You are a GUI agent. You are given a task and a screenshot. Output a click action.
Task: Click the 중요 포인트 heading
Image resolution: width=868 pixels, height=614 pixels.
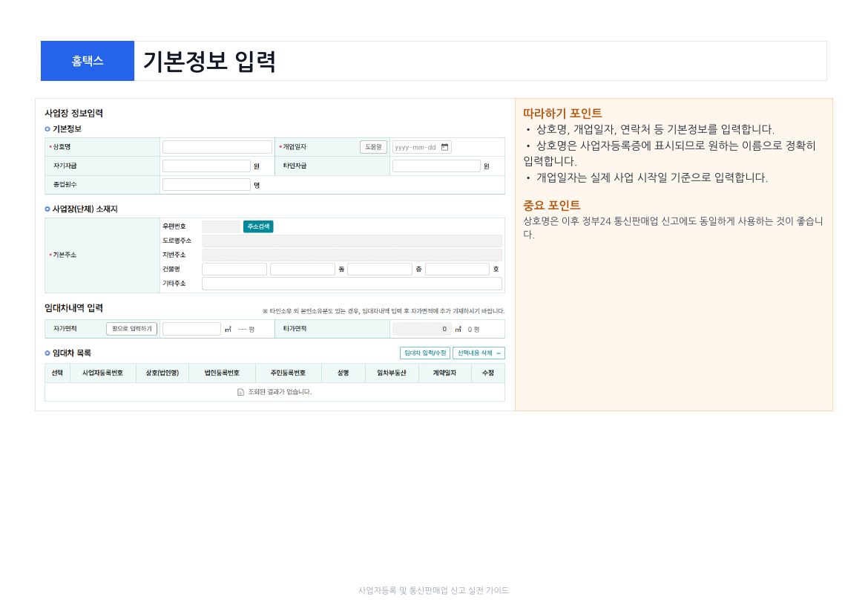[551, 206]
